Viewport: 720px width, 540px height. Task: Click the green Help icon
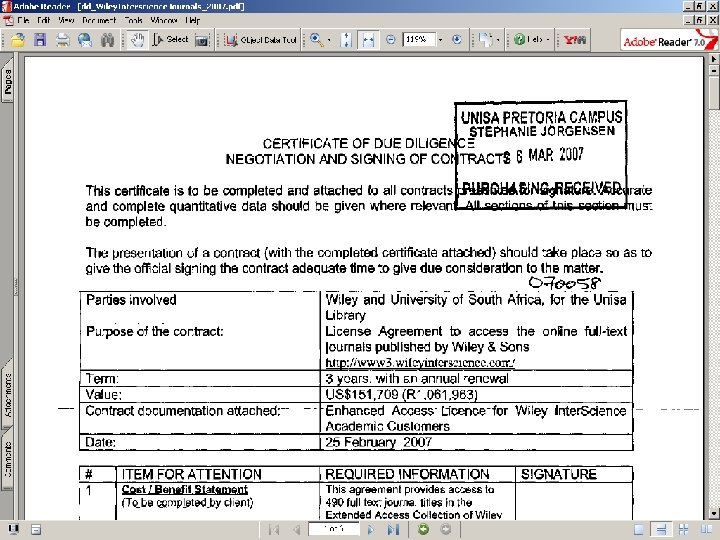tap(519, 39)
